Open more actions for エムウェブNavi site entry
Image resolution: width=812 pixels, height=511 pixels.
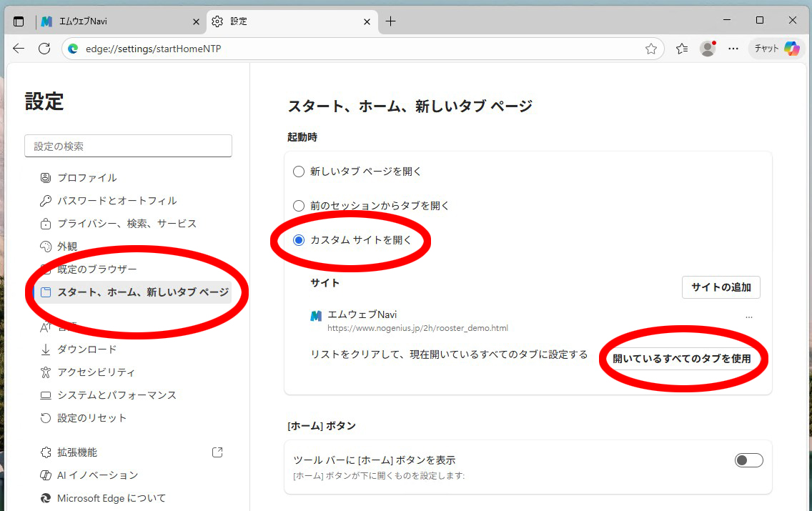pyautogui.click(x=748, y=317)
